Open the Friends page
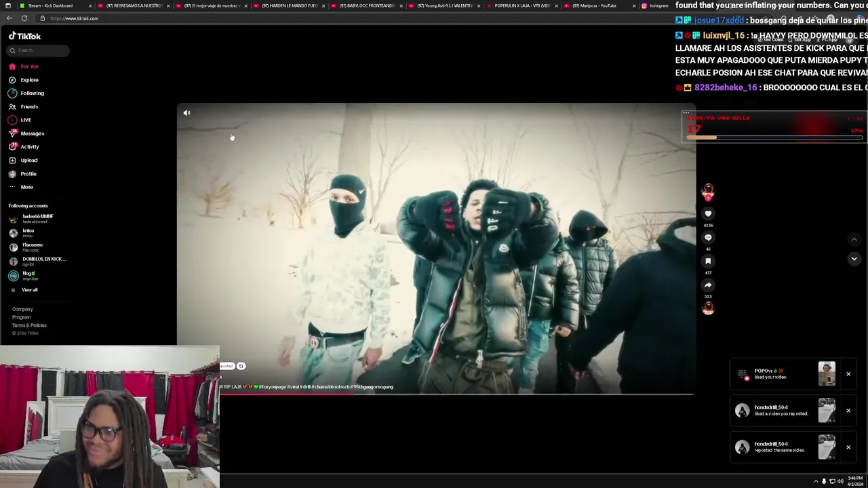This screenshot has height=488, width=868. pyautogui.click(x=24, y=106)
